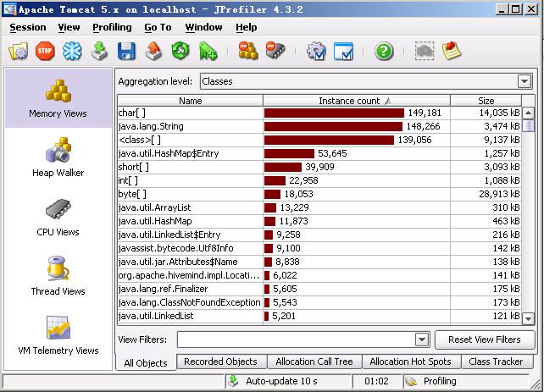Open the Session menu
The width and height of the screenshot is (544, 392).
(x=28, y=27)
